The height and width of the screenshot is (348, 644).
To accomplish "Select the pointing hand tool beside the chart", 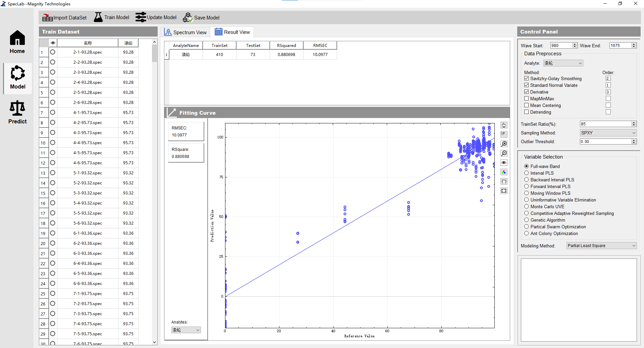I will pos(504,125).
